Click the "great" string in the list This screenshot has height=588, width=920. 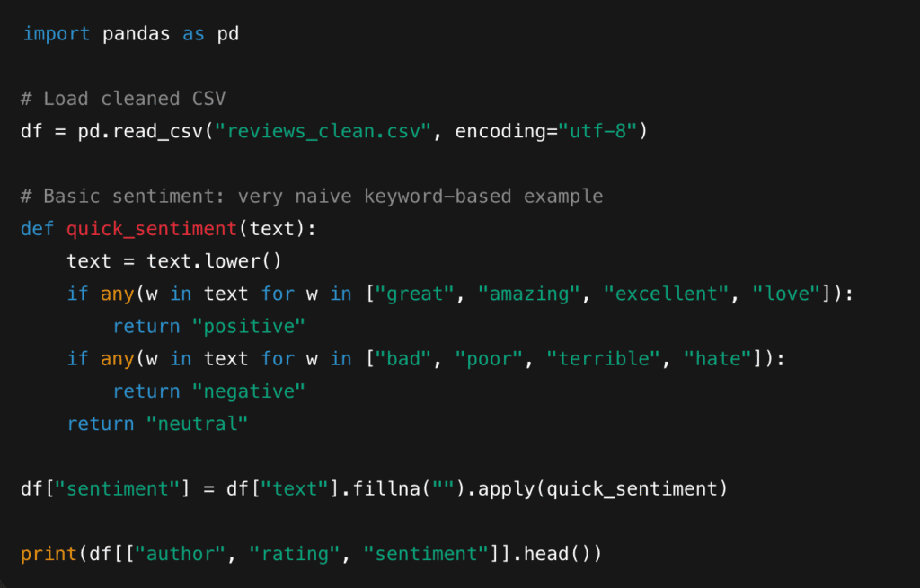[415, 294]
